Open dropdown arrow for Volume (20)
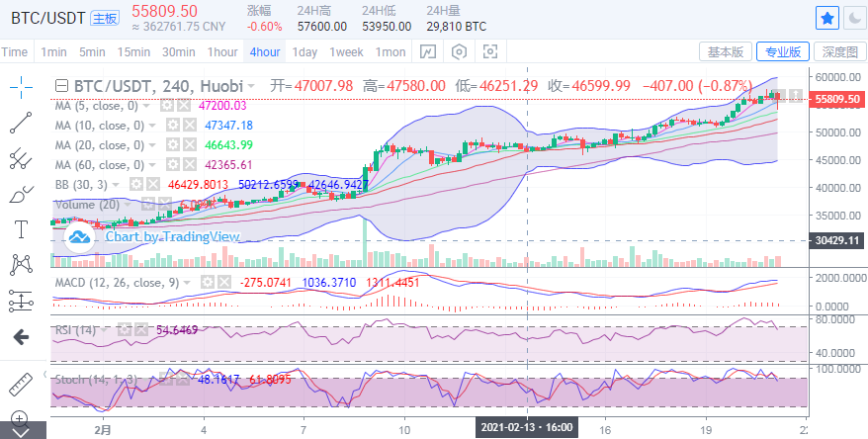 [128, 205]
